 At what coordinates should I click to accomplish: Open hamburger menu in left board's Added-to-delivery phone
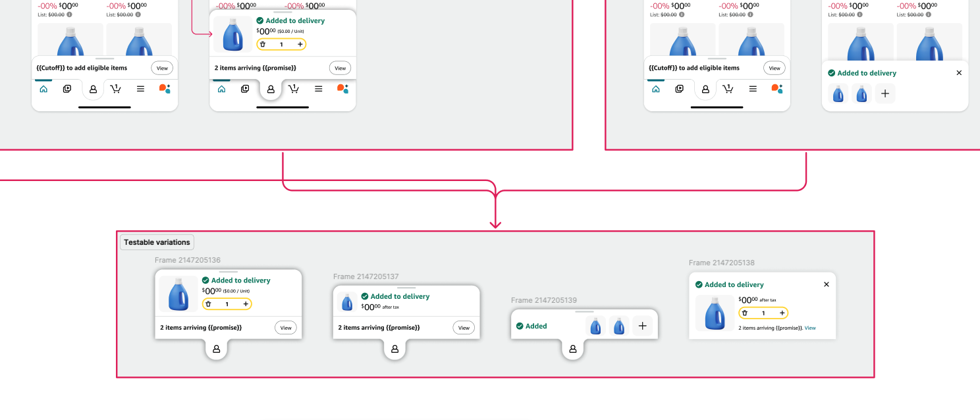[x=318, y=89]
